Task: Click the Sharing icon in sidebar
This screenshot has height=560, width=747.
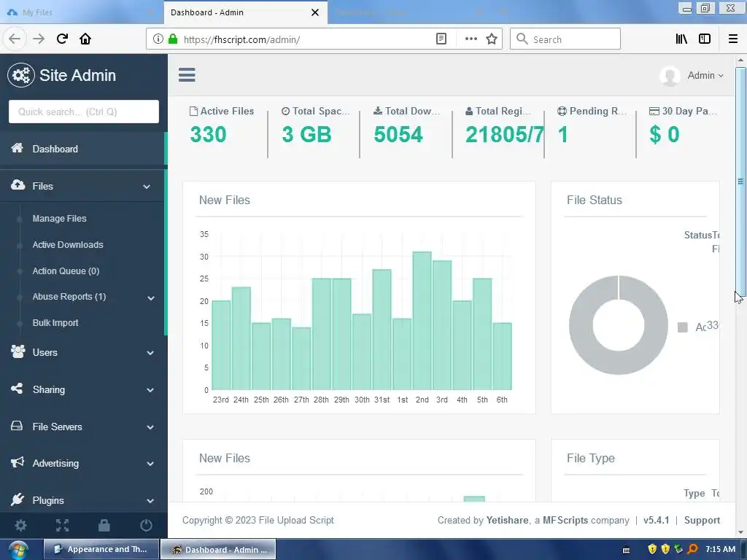Action: point(17,389)
